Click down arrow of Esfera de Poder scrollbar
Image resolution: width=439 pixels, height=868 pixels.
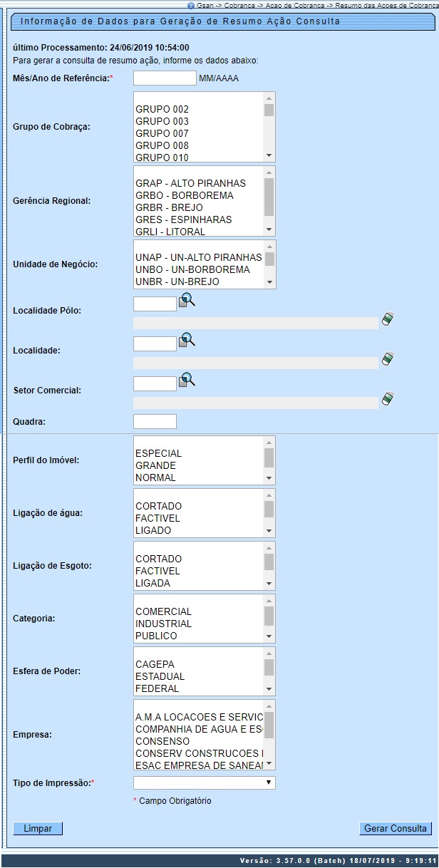point(269,689)
